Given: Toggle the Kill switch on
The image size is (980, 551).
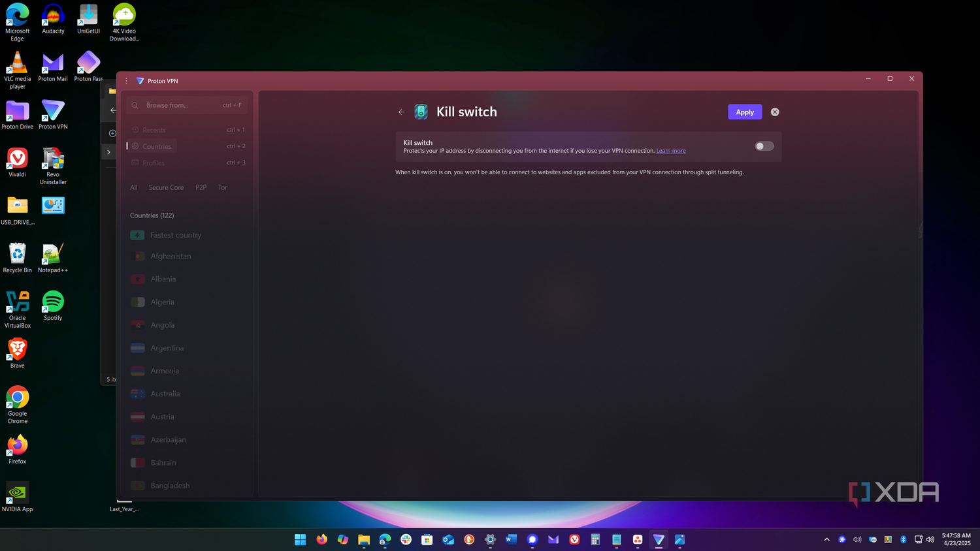Looking at the screenshot, I should click(764, 146).
